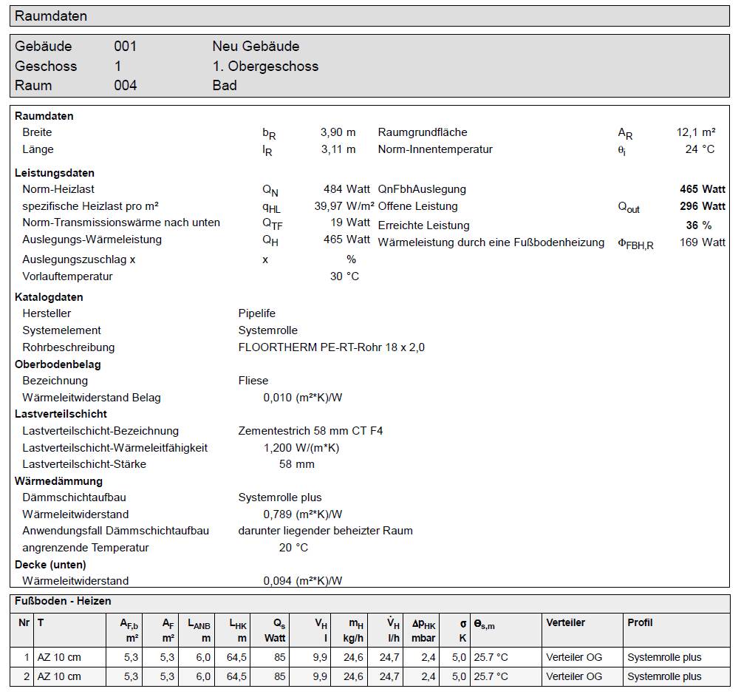741x700 pixels.
Task: Click the 'Raumdaten' title in the top bar
Action: tap(51, 16)
